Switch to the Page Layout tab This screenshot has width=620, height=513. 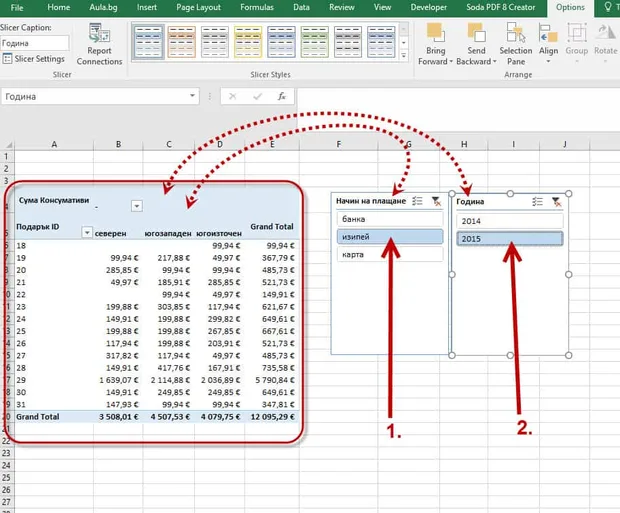click(x=198, y=8)
